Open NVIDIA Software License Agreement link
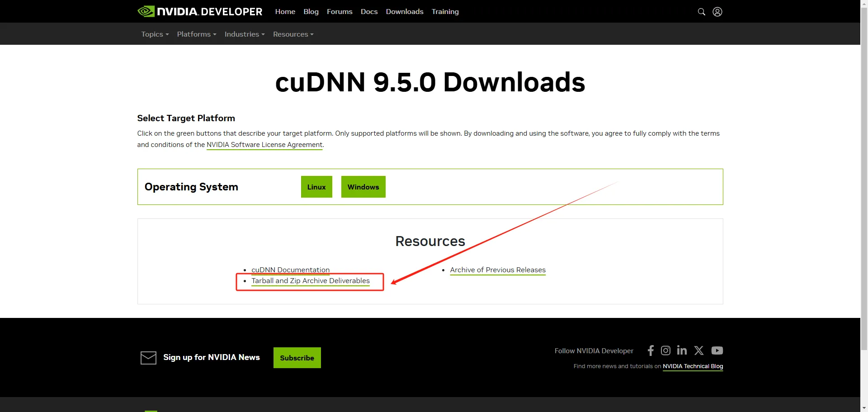 (264, 145)
